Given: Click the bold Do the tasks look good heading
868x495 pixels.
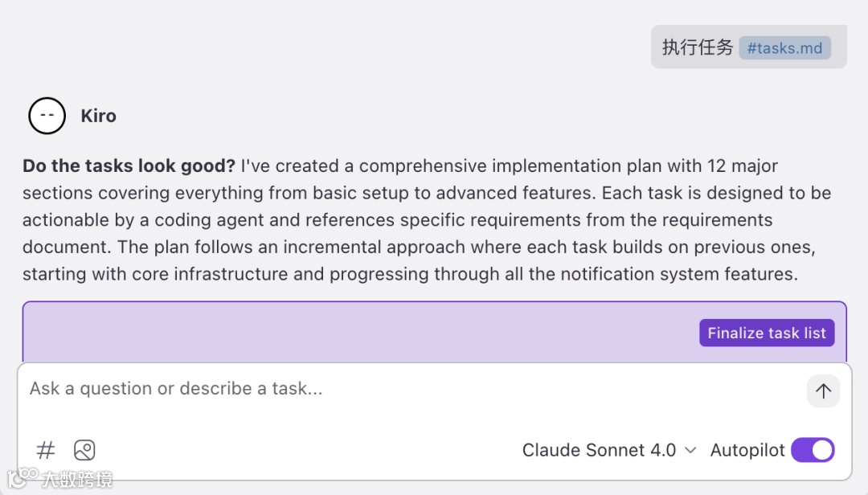Looking at the screenshot, I should [x=129, y=166].
